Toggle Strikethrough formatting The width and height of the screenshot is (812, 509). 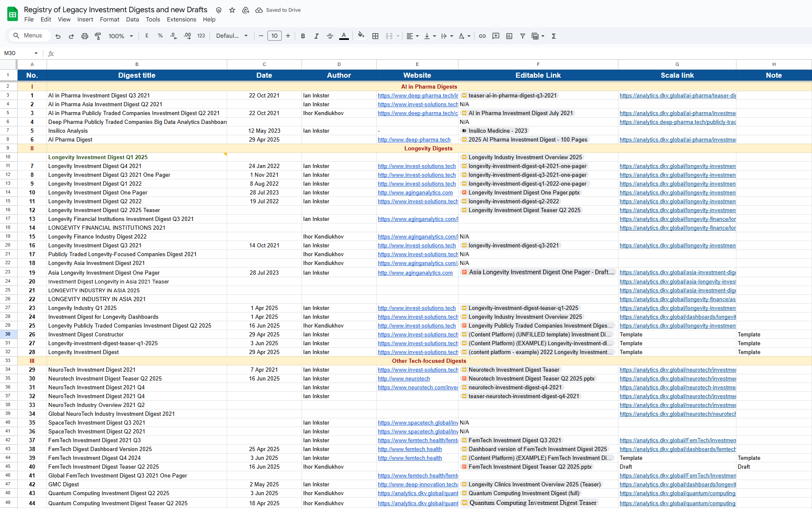(330, 36)
